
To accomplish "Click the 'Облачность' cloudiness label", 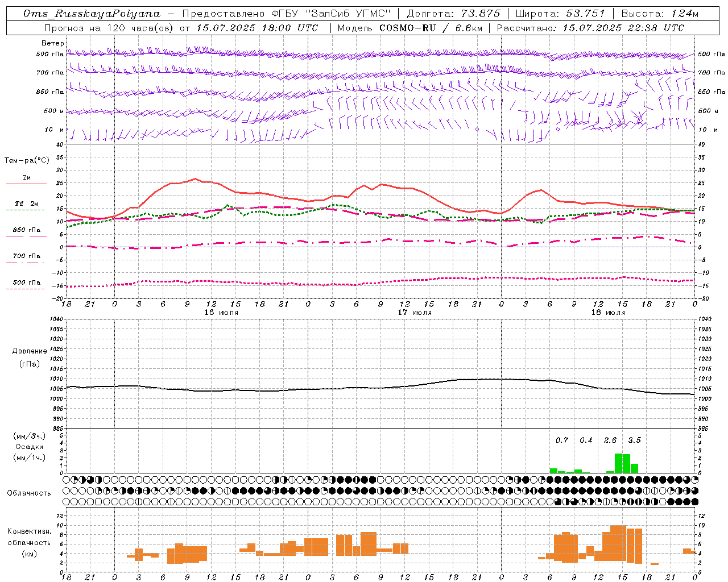I will [x=29, y=493].
